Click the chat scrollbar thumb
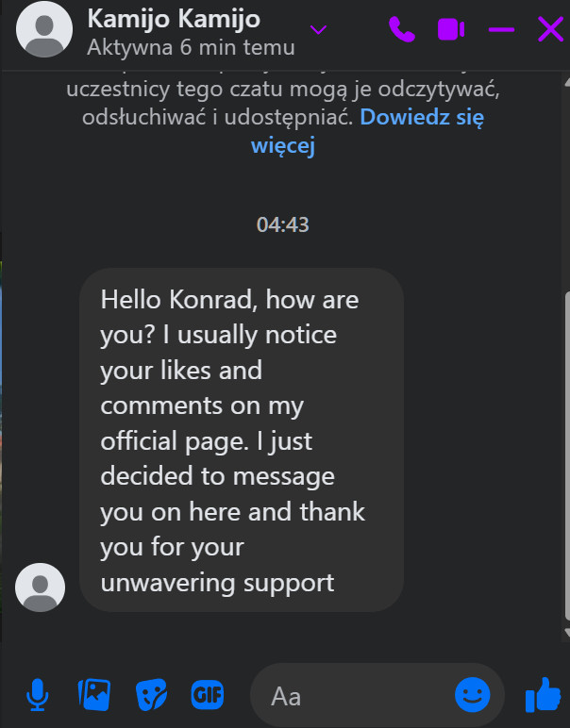 [565, 453]
